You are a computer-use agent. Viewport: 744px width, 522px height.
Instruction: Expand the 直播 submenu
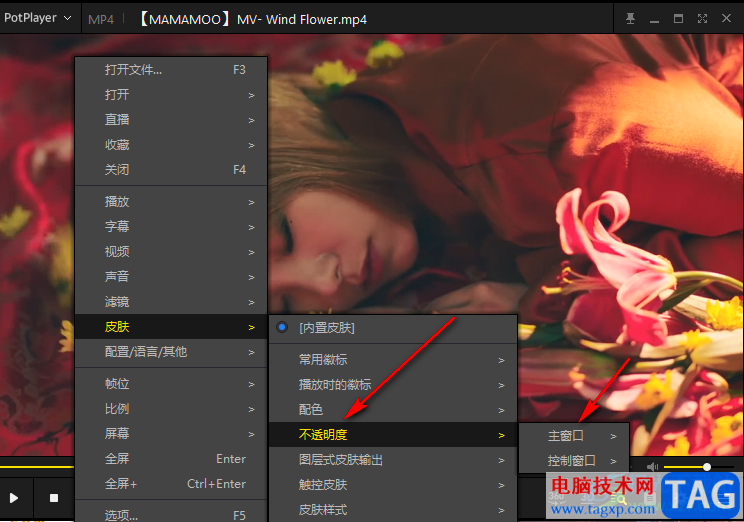(171, 120)
